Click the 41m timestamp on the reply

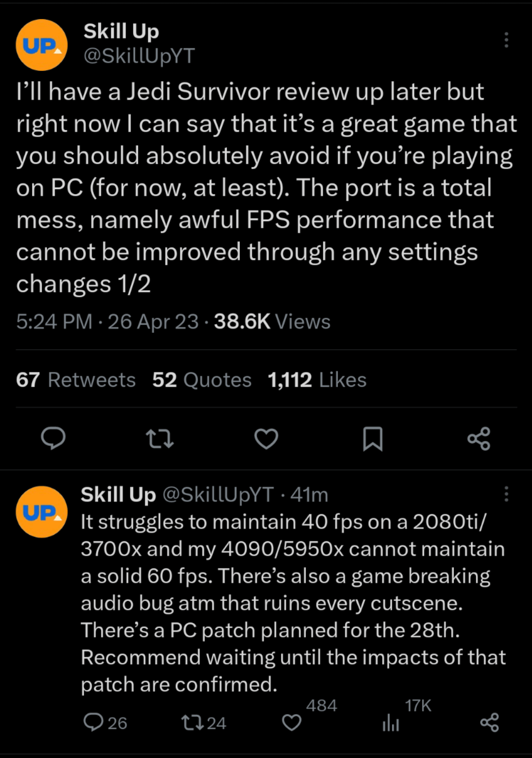click(310, 495)
